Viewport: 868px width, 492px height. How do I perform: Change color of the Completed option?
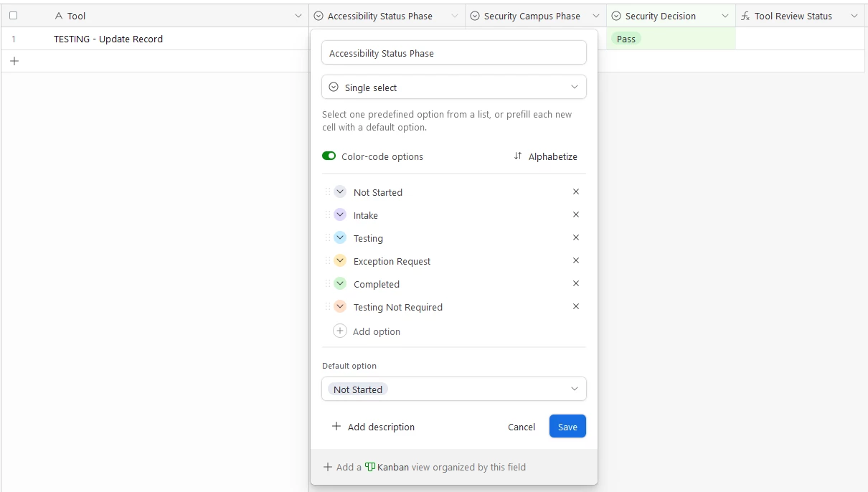tap(340, 284)
